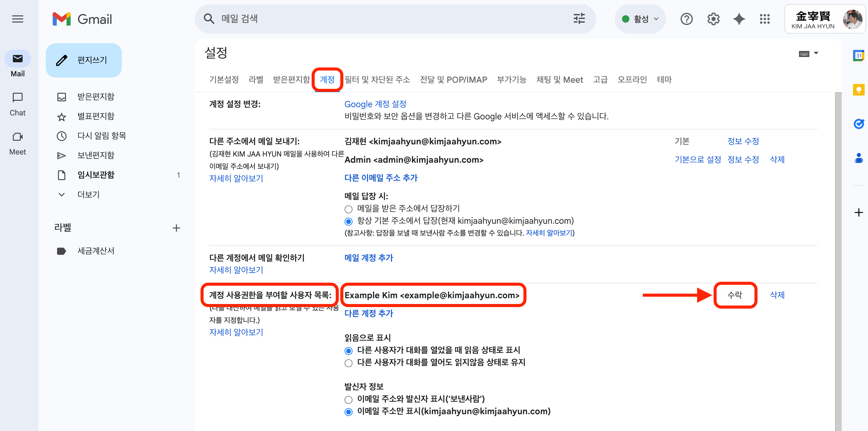Open Gmail settings gear icon

[x=713, y=19]
